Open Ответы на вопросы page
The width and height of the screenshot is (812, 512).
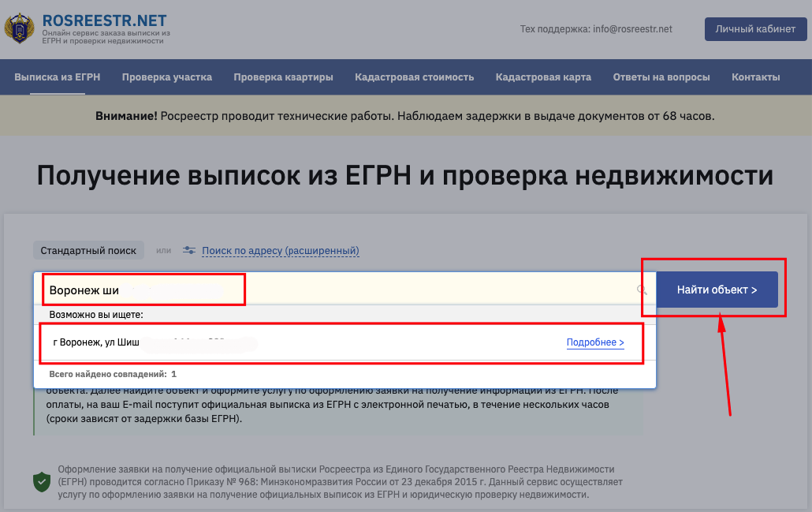[661, 77]
